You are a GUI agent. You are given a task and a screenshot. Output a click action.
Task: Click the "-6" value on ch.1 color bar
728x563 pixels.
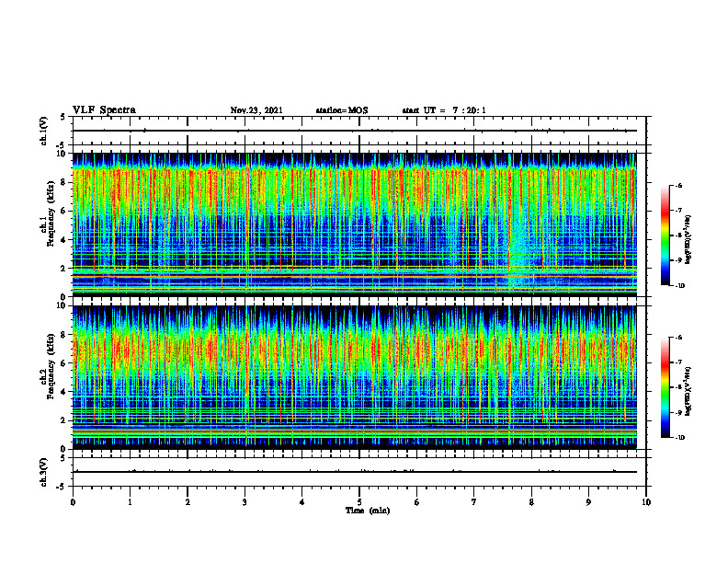click(x=679, y=185)
